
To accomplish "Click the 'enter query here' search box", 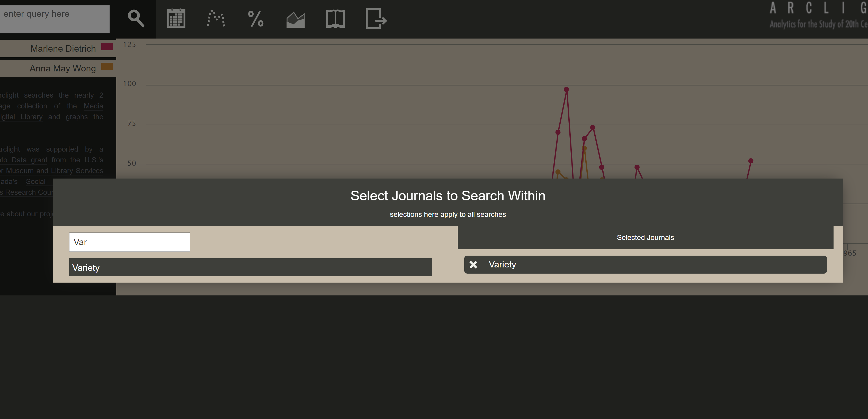I will [55, 19].
